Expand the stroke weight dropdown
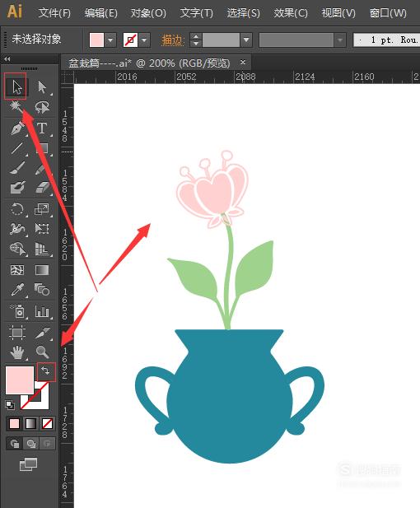 [x=246, y=40]
